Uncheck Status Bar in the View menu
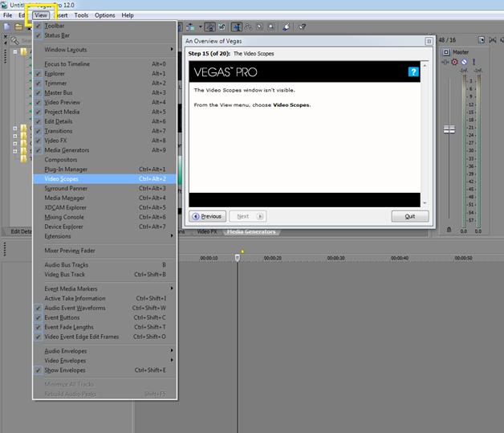The width and height of the screenshot is (504, 433). [x=104, y=35]
